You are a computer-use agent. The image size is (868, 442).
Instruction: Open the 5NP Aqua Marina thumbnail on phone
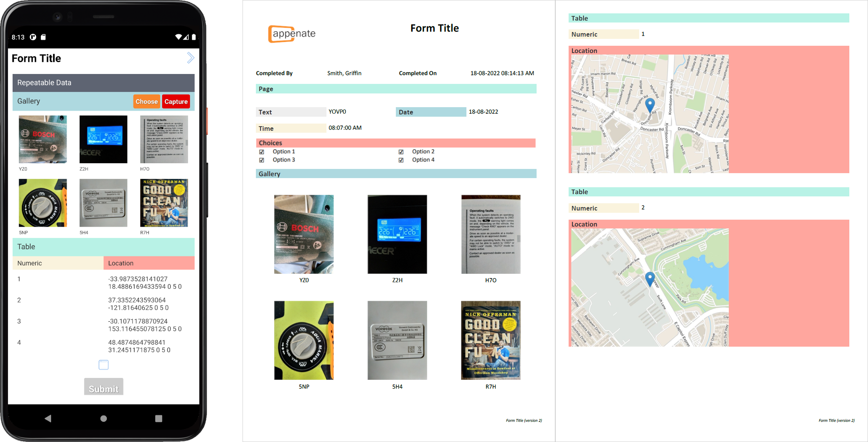[43, 203]
